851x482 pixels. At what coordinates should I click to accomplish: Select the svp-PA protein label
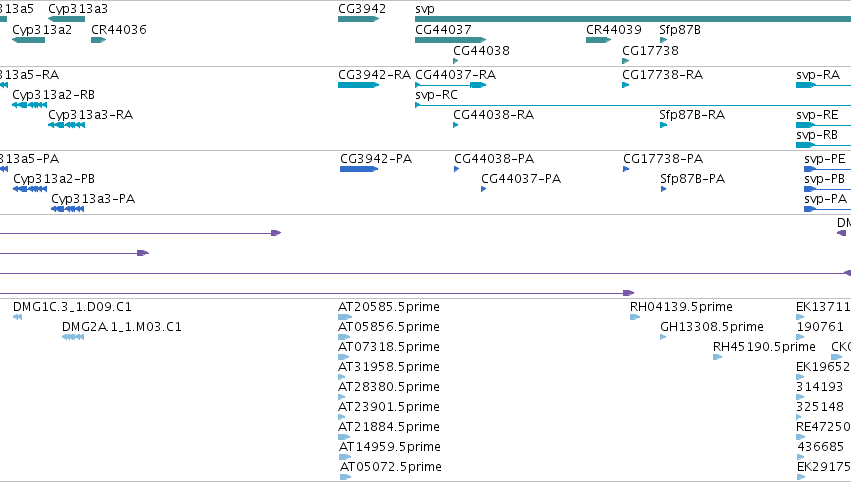point(825,199)
